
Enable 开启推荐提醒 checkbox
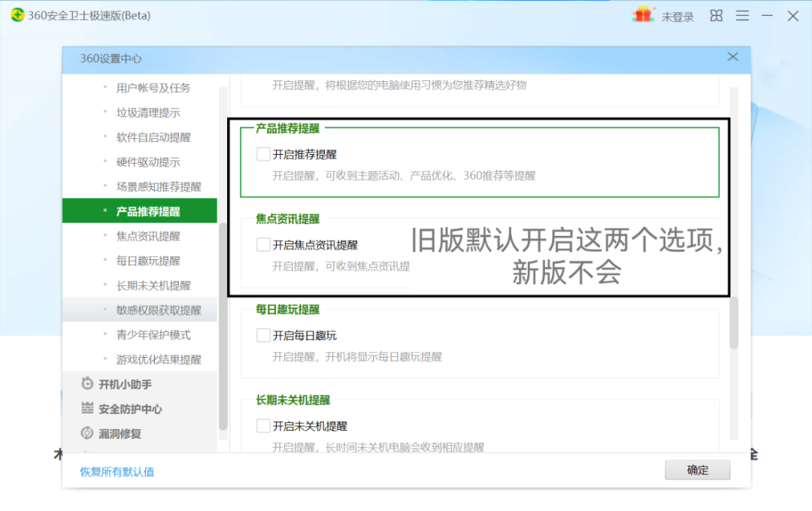pyautogui.click(x=263, y=153)
